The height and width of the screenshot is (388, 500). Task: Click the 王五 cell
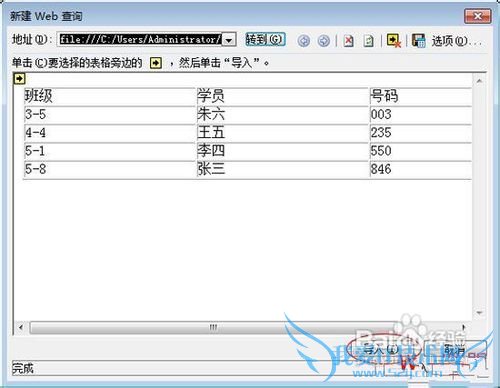click(282, 133)
